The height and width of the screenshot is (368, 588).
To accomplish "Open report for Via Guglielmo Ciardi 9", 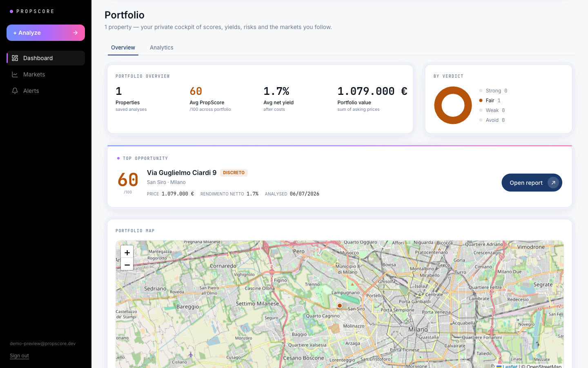I will click(x=532, y=183).
